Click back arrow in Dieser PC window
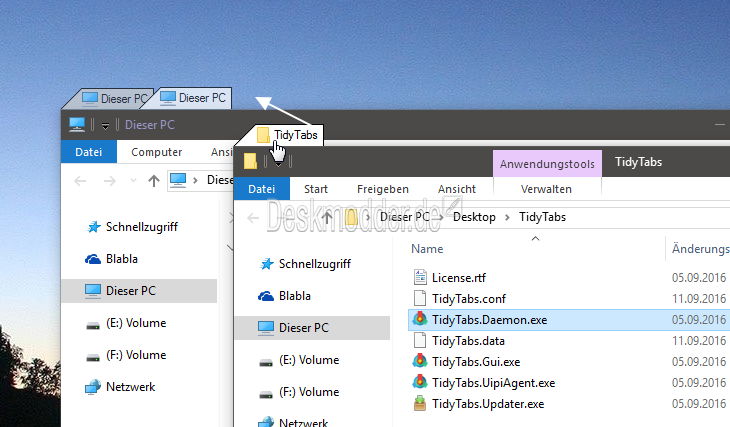Image resolution: width=730 pixels, height=427 pixels. (x=80, y=181)
